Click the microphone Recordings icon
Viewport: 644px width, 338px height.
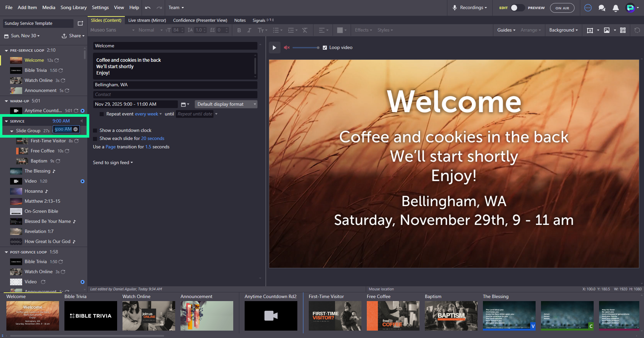coord(455,8)
